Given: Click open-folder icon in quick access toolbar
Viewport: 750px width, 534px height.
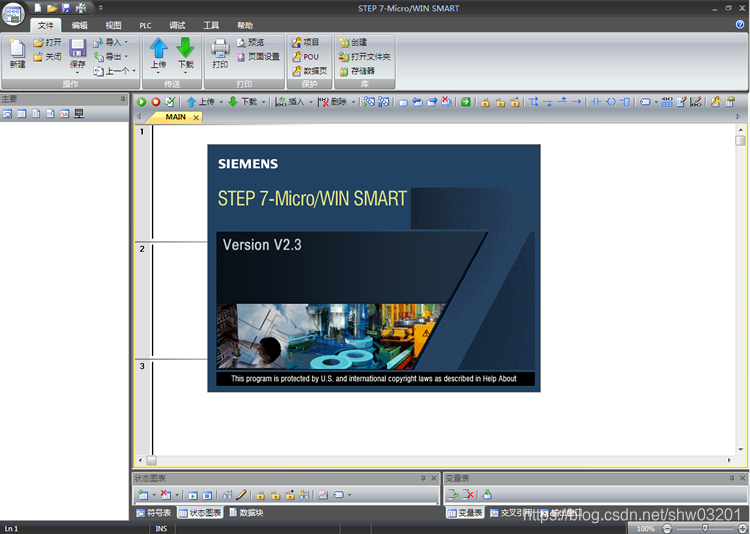Looking at the screenshot, I should 52,8.
